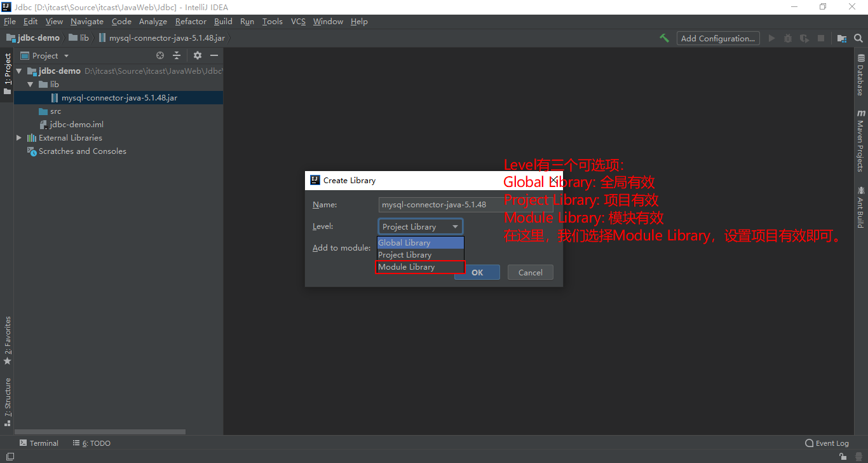Viewport: 868px width, 463px height.
Task: Click the green Build Project hammer icon
Action: click(664, 38)
